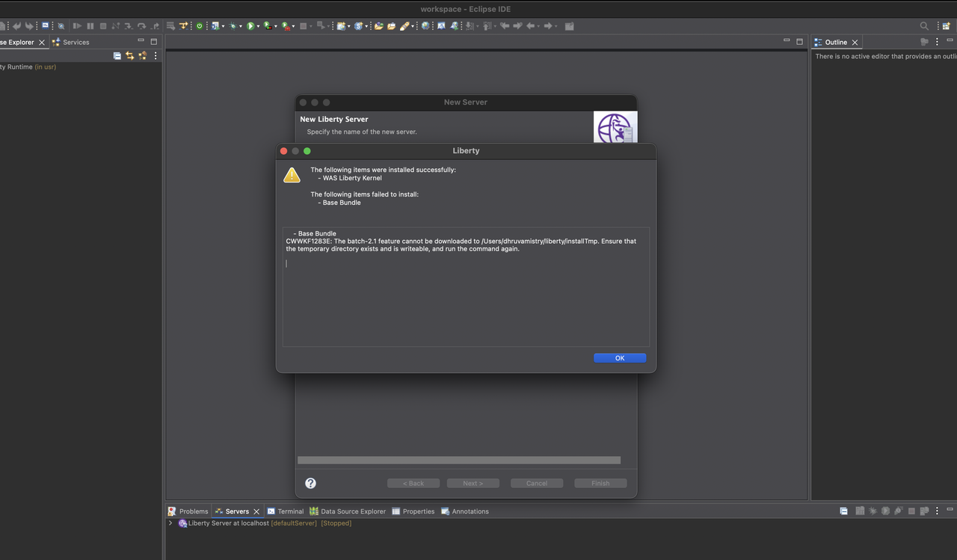Switch to the Problems tab
Image resolution: width=957 pixels, height=560 pixels.
(x=188, y=511)
